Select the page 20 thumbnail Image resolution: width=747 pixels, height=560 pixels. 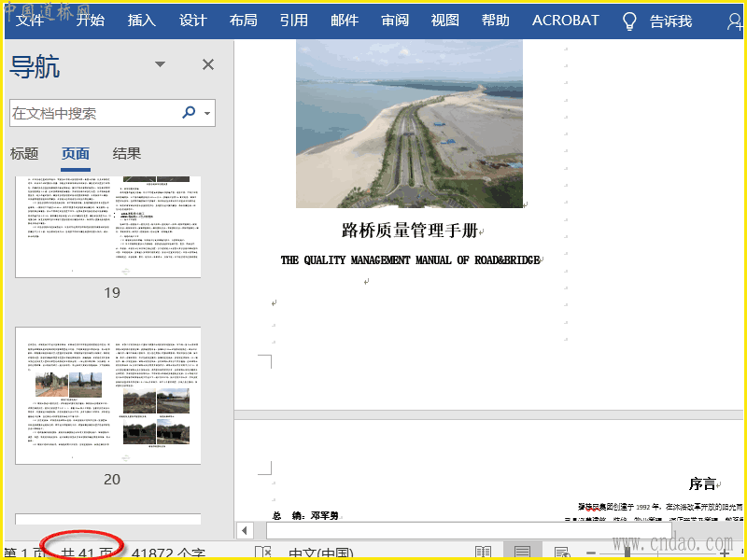pyautogui.click(x=108, y=396)
